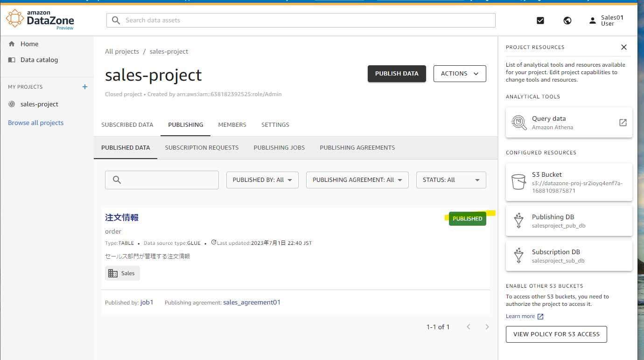Click the 'order' asset name text
The image size is (644, 360).
[x=113, y=232]
